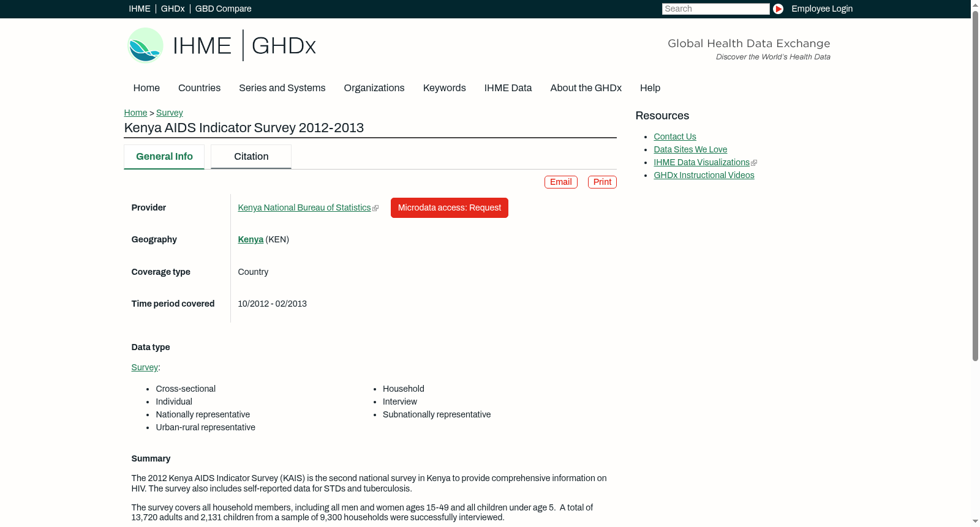This screenshot has width=980, height=527.
Task: Click the scrollbar down arrow
Action: (x=975, y=522)
